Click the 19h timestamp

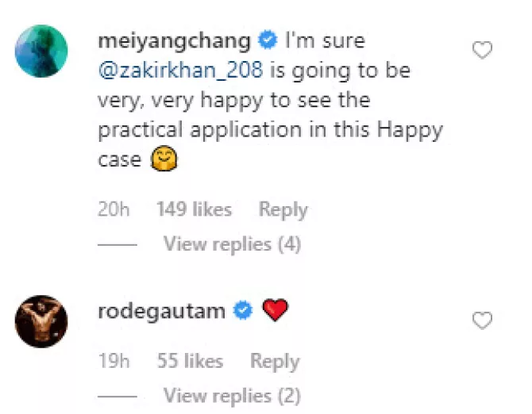(x=114, y=361)
